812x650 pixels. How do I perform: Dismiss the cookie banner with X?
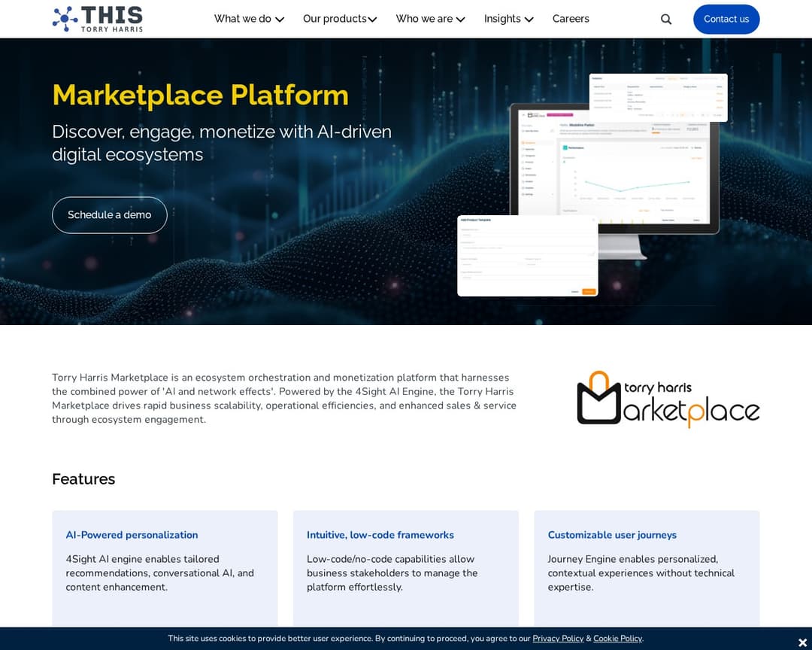[x=802, y=642]
